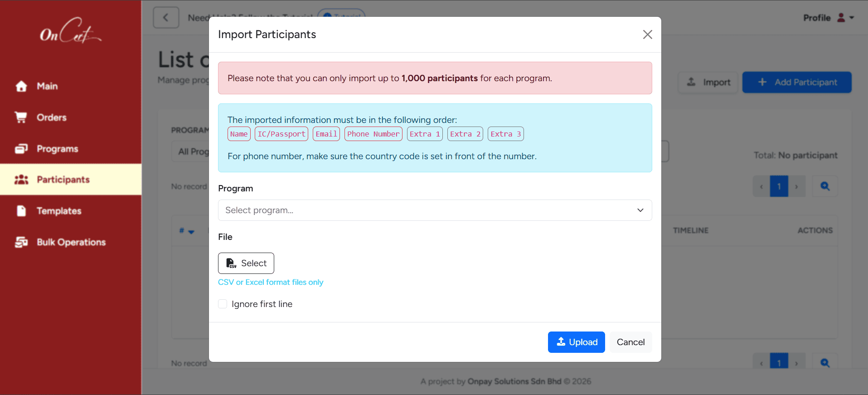The width and height of the screenshot is (868, 395).
Task: Sort by the # column arrow
Action: pos(191,231)
